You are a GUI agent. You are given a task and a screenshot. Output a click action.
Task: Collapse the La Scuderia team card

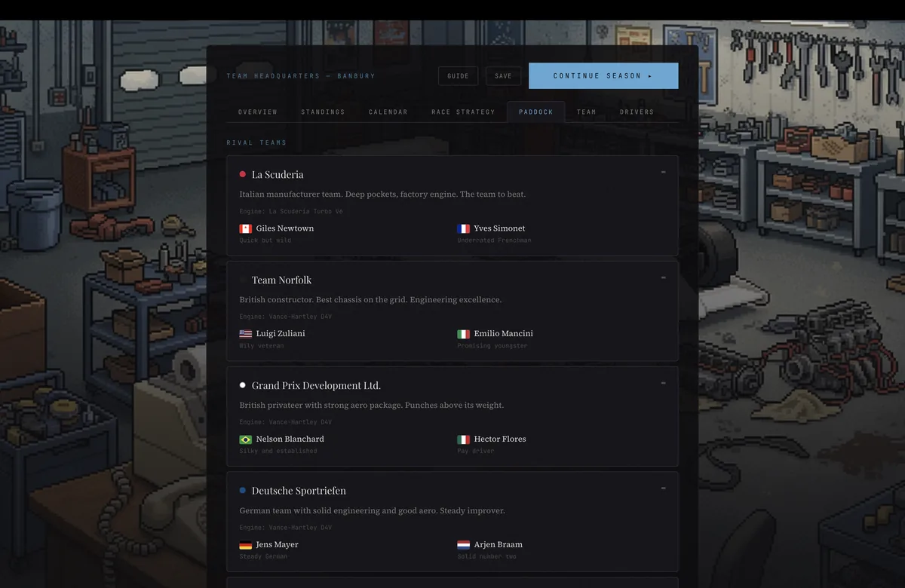click(x=664, y=172)
